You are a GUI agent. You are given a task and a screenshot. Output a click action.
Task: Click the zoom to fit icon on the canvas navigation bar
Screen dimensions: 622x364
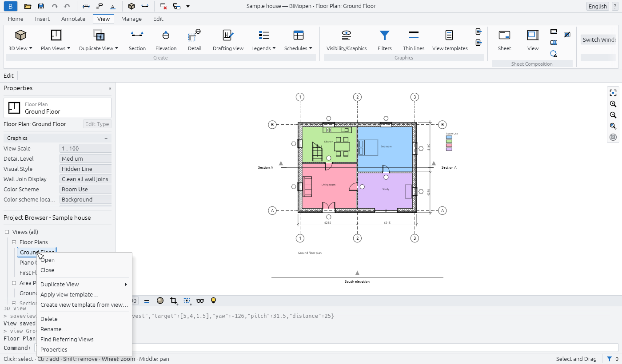point(613,93)
